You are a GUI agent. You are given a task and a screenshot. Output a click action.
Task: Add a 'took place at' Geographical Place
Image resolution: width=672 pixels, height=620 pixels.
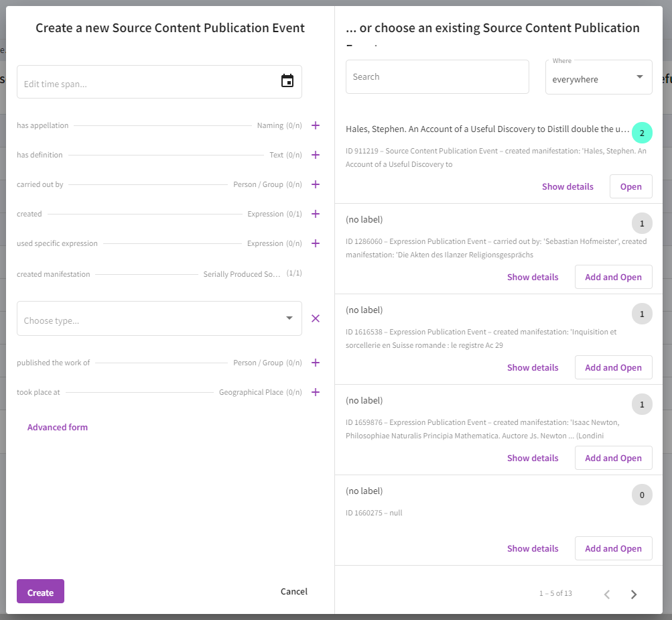(316, 392)
